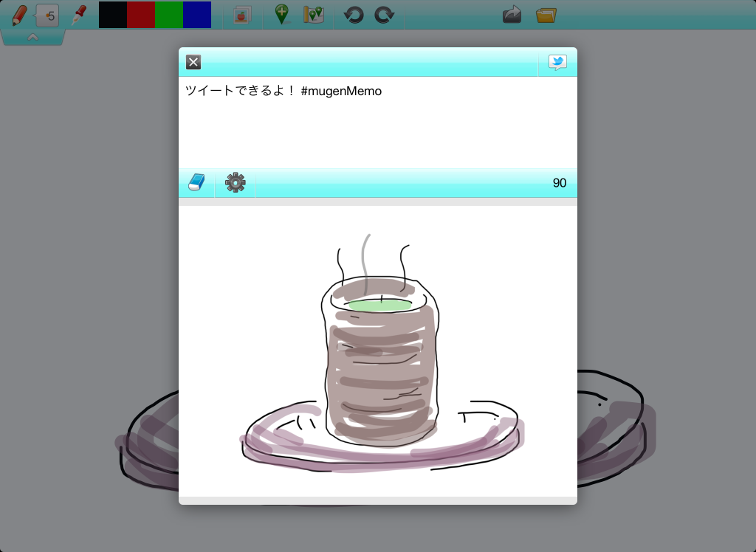
Task: Redo the last undone stroke
Action: [x=384, y=15]
